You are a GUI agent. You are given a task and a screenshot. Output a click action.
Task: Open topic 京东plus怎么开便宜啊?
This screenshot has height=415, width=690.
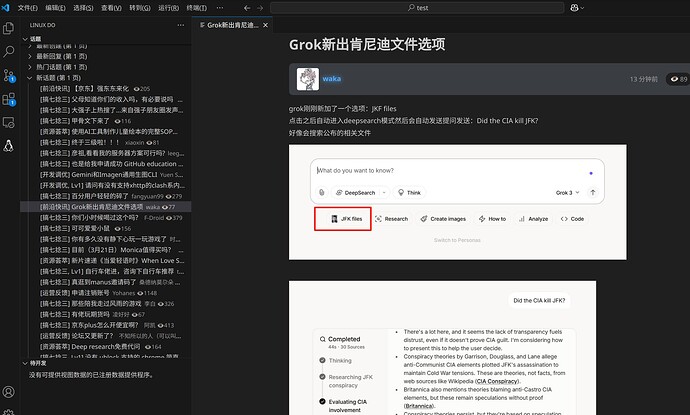pyautogui.click(x=105, y=325)
